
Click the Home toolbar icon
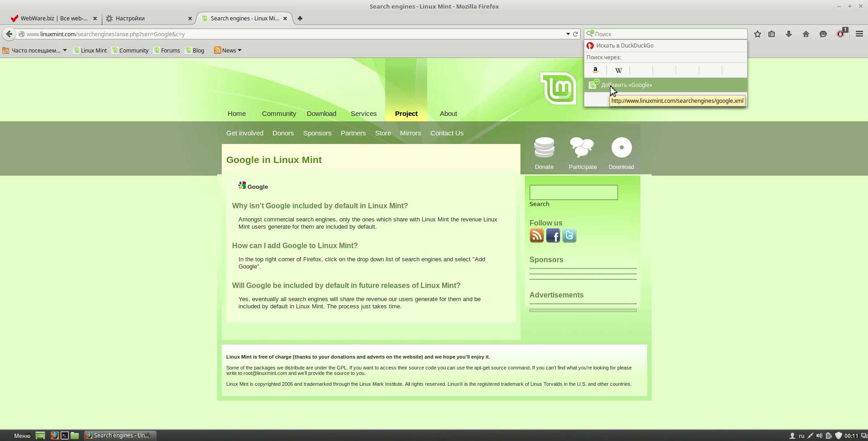tap(806, 34)
